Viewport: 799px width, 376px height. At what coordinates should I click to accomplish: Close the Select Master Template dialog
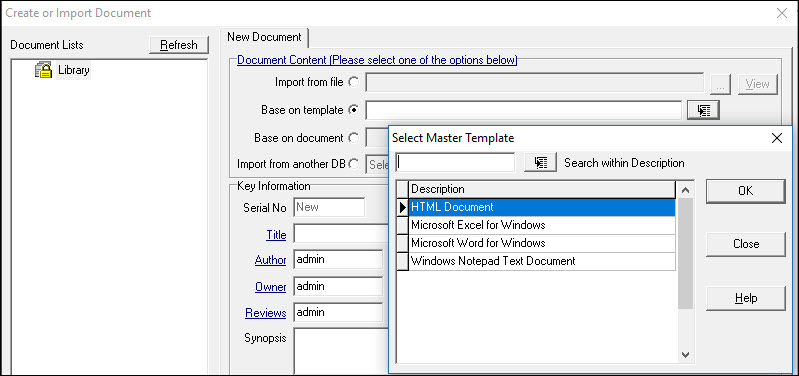pos(777,138)
